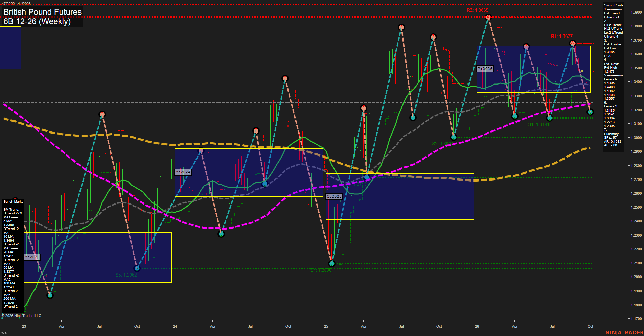Click the 'Pvt. Next:' line in Swing Pivots
644x336 pixels.
click(x=612, y=64)
